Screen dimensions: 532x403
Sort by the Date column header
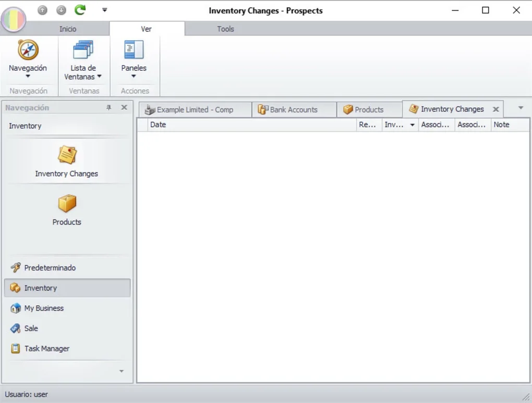[x=252, y=125]
